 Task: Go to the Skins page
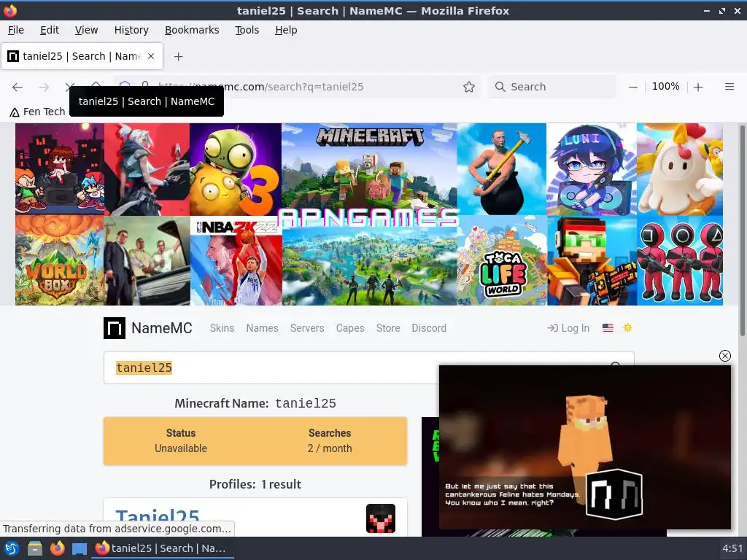coord(222,328)
